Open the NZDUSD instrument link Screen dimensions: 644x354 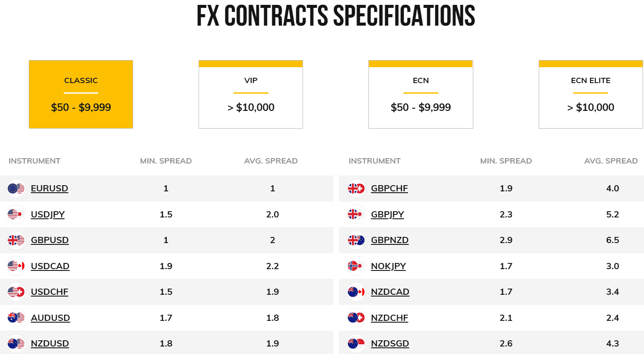pos(50,344)
